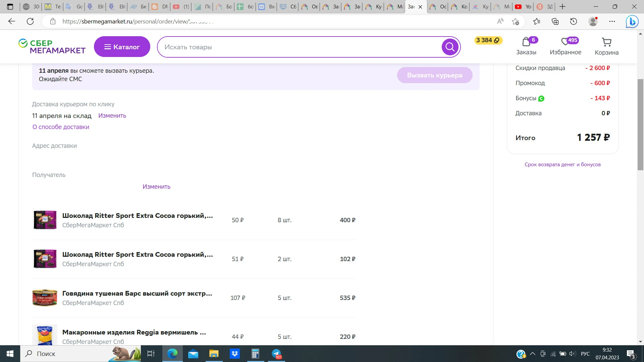
Task: Open the browser Favorites list icon
Action: pyautogui.click(x=537, y=21)
